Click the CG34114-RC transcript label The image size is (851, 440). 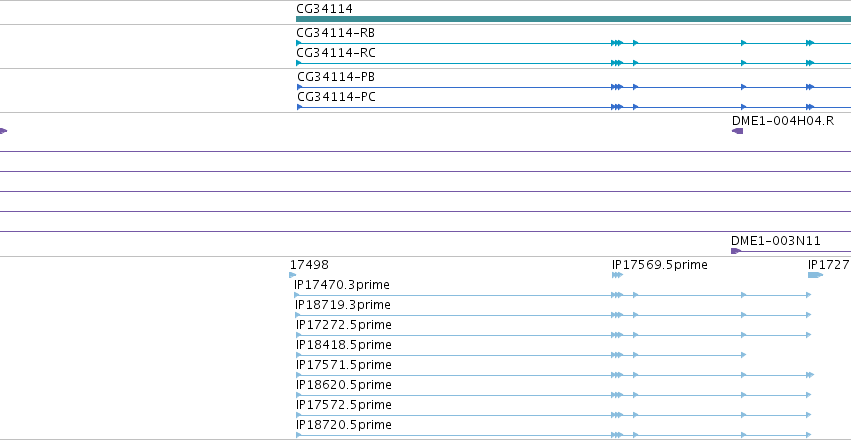coord(336,53)
